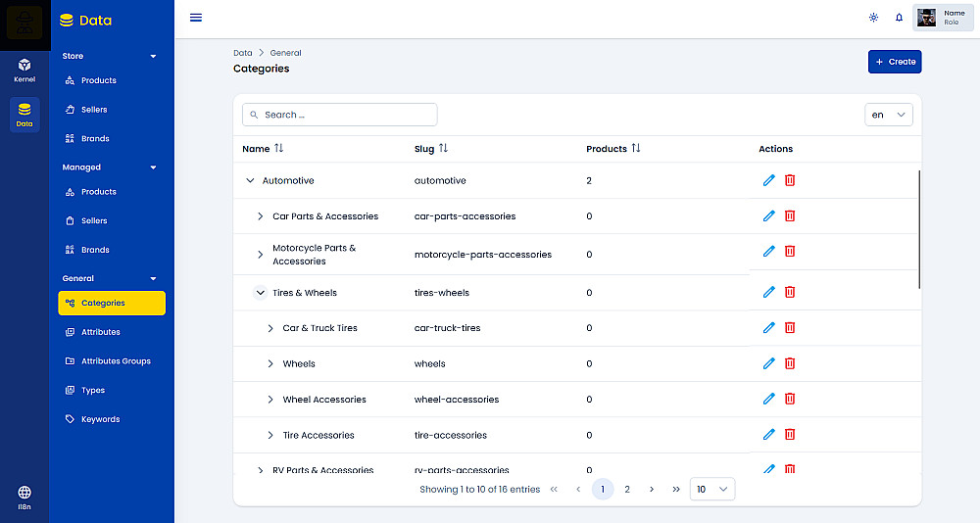Screen dimensions: 980x523
Task: Open the Attributes Groups menu item
Action: tap(116, 361)
